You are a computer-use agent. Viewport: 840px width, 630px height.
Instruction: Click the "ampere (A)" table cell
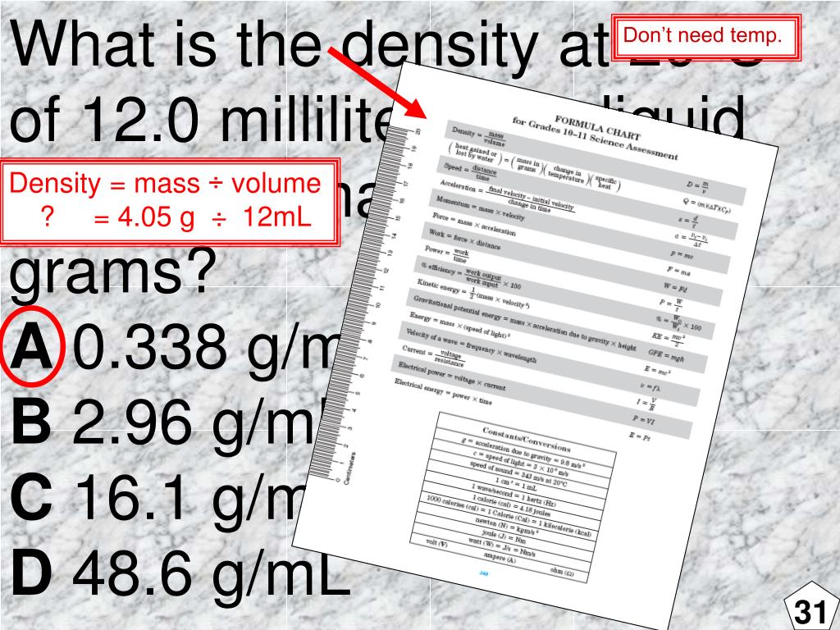(500, 558)
